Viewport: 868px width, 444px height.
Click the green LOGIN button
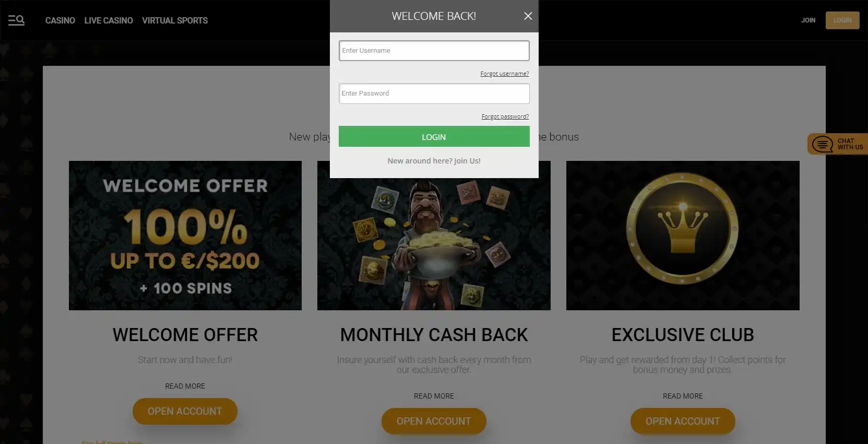pyautogui.click(x=434, y=136)
